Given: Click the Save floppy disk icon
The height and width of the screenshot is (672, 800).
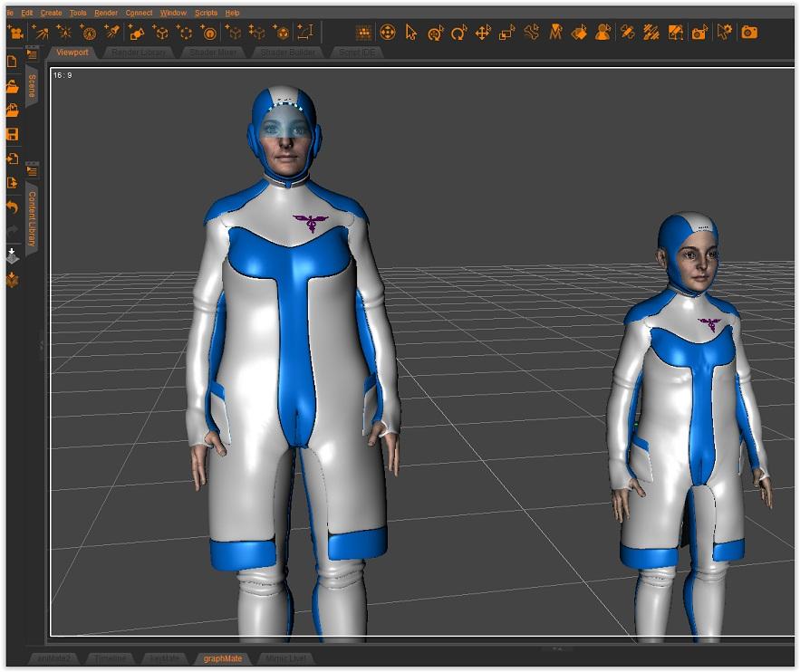Looking at the screenshot, I should tap(13, 135).
